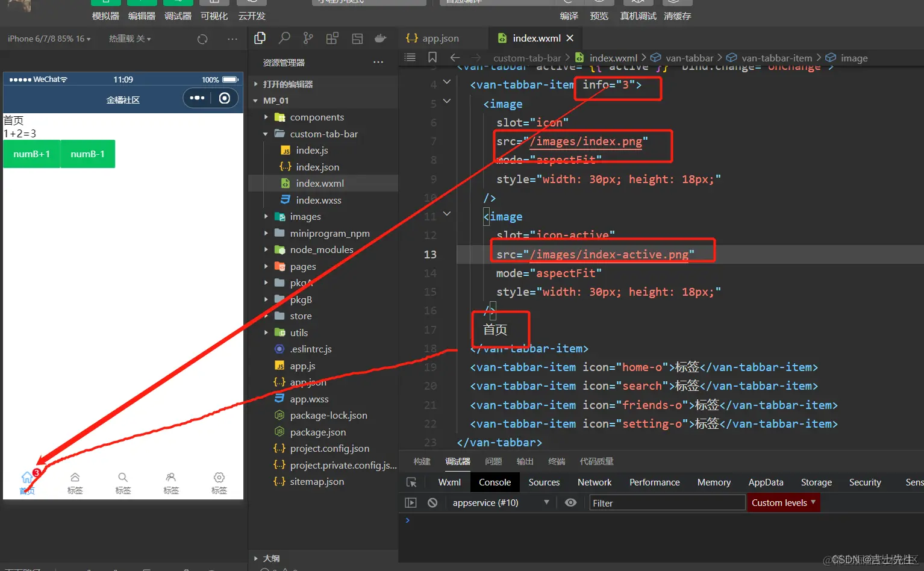Click the editor outline list icon
924x571 pixels.
410,57
